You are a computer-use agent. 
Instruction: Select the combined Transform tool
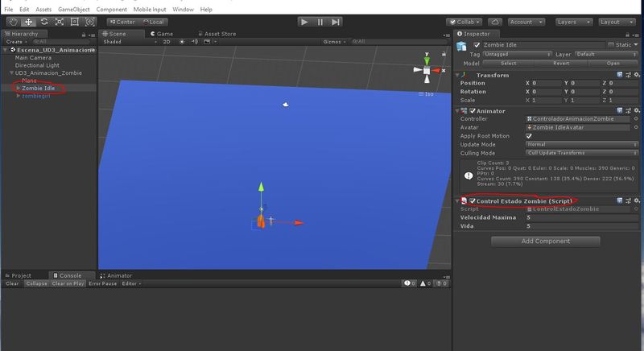(89, 22)
